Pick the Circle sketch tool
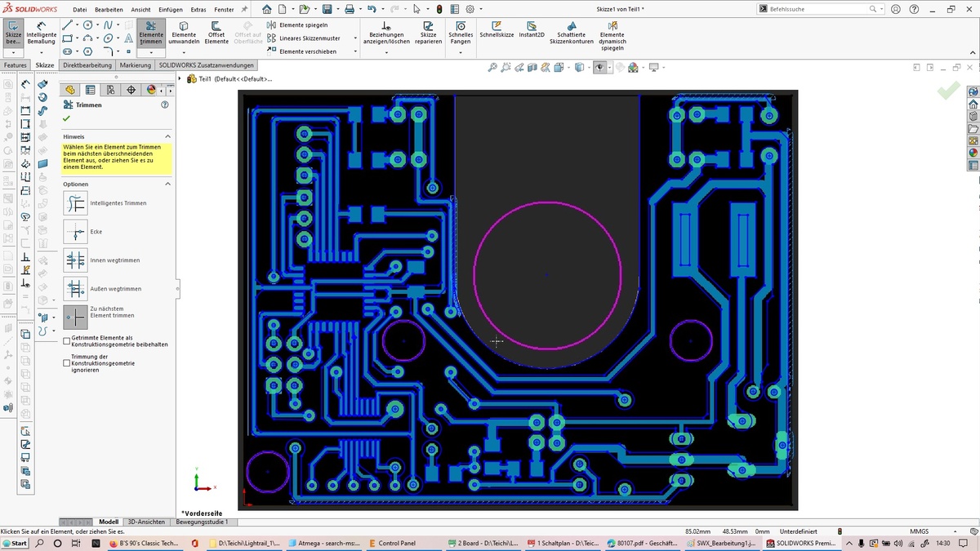This screenshot has width=980, height=551. [x=87, y=24]
